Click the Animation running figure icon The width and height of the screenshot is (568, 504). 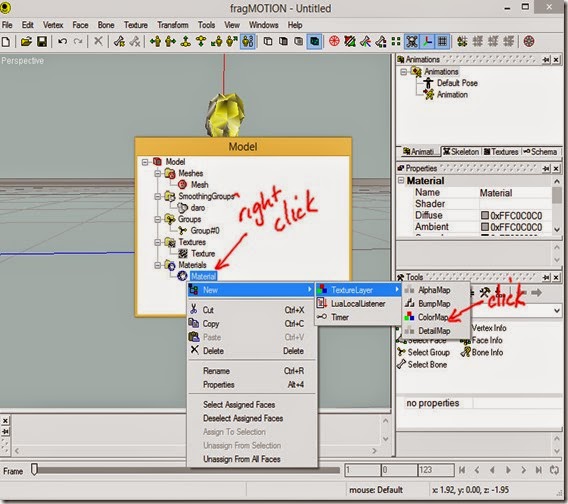coord(429,95)
